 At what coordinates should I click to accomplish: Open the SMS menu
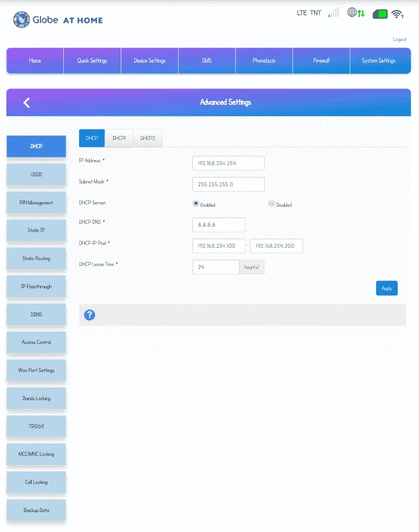(207, 61)
